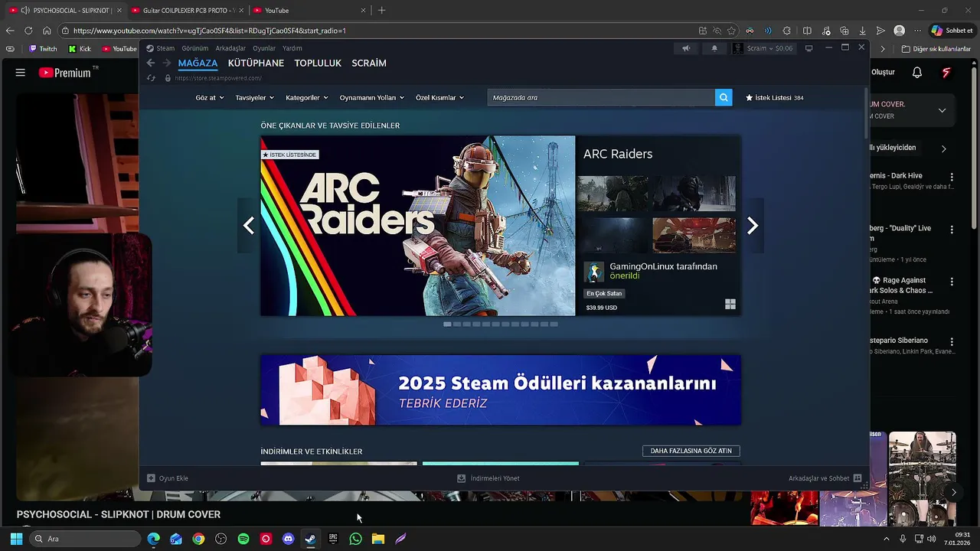Click first carousel pagination dot
Screen dimensions: 980x551
click(x=447, y=324)
